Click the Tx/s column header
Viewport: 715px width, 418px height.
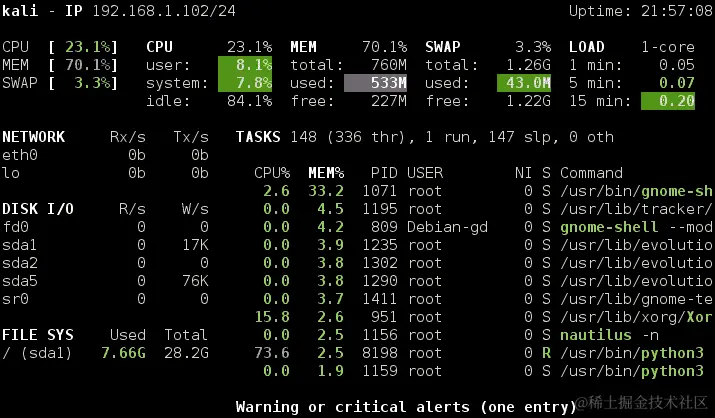(191, 137)
